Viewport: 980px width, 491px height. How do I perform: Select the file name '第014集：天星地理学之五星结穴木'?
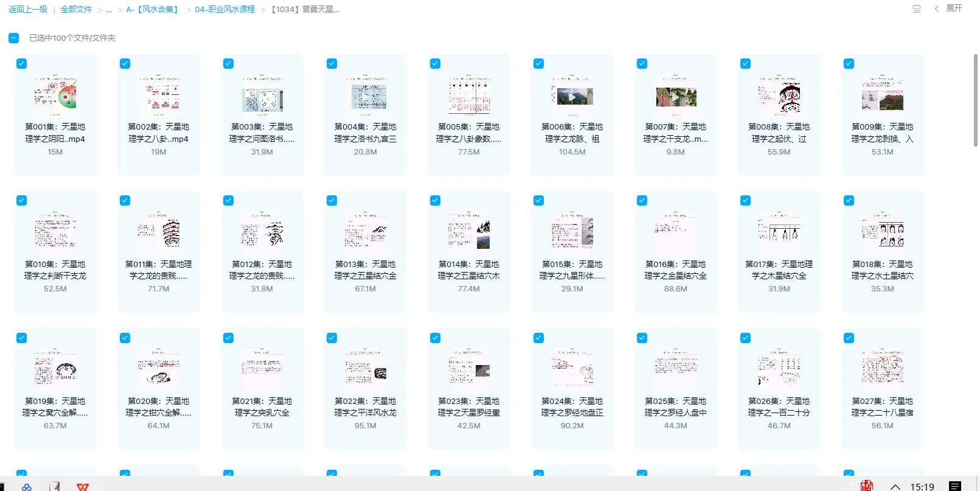point(469,270)
